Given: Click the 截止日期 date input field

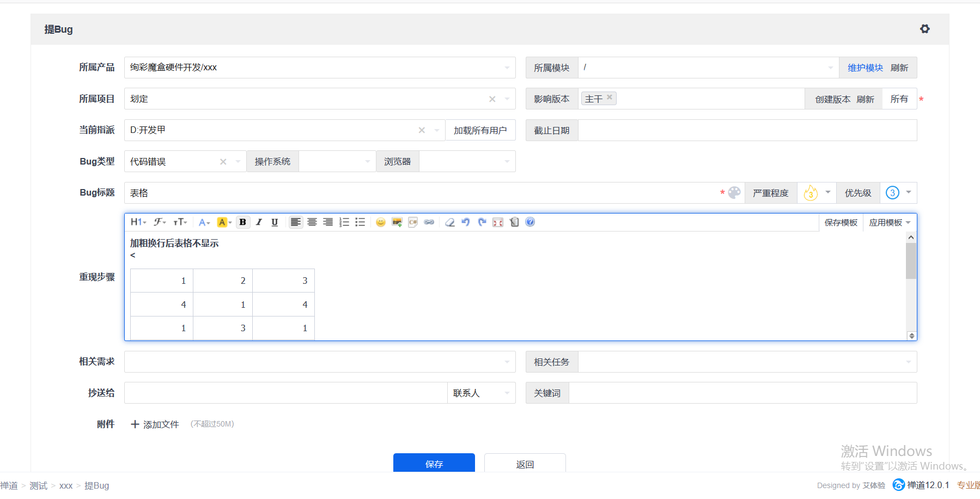Looking at the screenshot, I should [747, 131].
